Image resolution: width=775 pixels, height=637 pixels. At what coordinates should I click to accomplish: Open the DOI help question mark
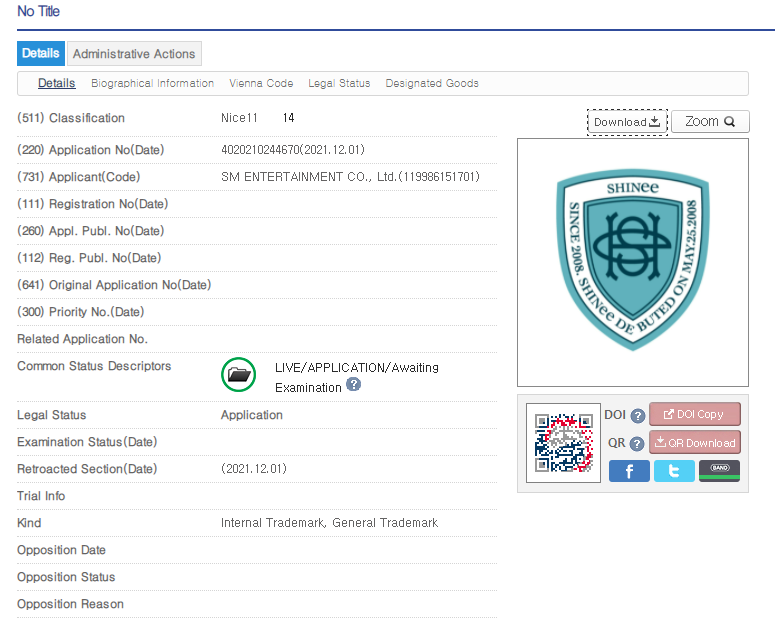coord(638,416)
